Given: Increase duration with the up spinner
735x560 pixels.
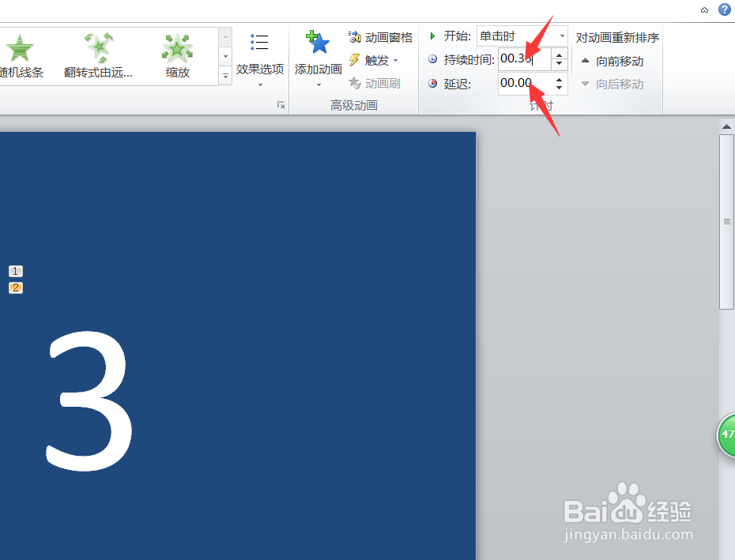Looking at the screenshot, I should coord(560,54).
